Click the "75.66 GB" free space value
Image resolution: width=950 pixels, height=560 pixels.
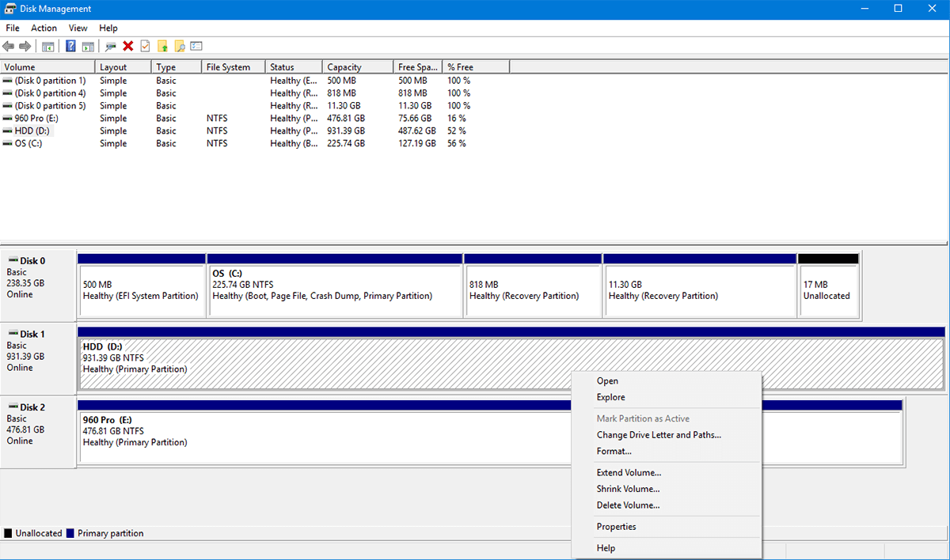click(415, 119)
